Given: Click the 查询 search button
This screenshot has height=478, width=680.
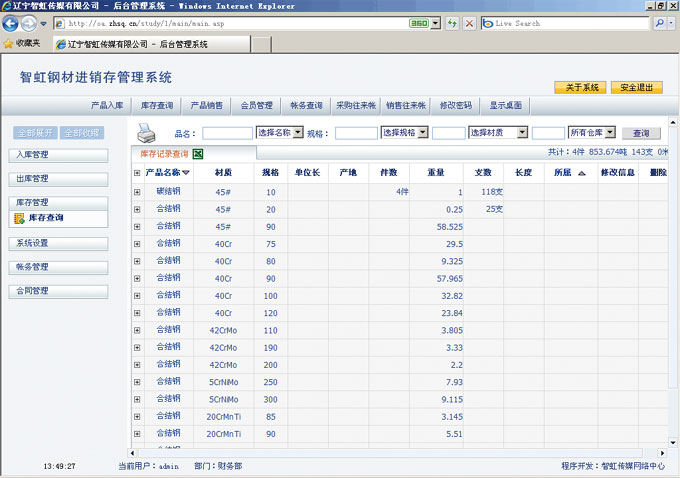Looking at the screenshot, I should point(640,133).
